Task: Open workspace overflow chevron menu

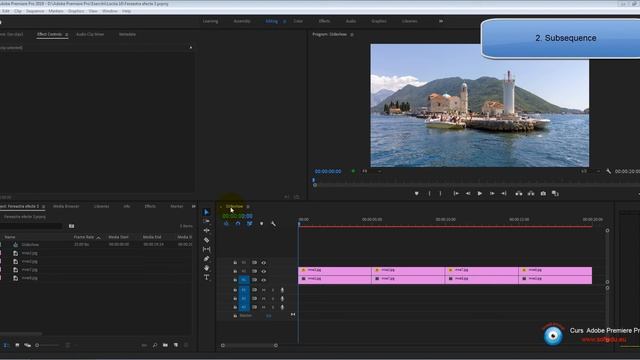Action: click(x=441, y=21)
